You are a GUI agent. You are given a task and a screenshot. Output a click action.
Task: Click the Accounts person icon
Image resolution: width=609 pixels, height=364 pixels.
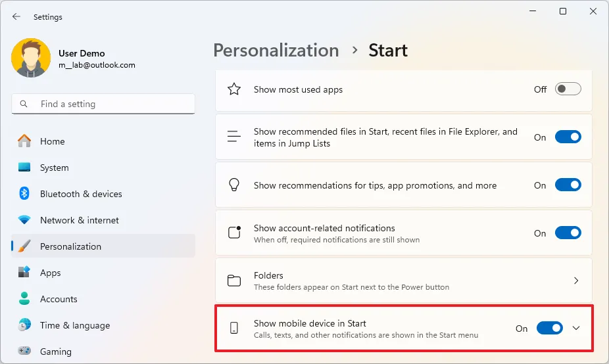[x=24, y=298]
